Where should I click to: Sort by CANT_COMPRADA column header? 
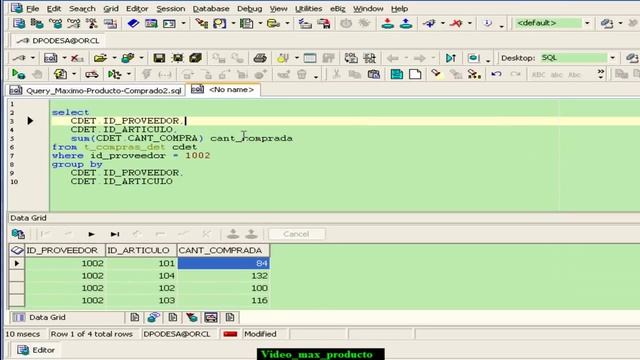[223, 250]
